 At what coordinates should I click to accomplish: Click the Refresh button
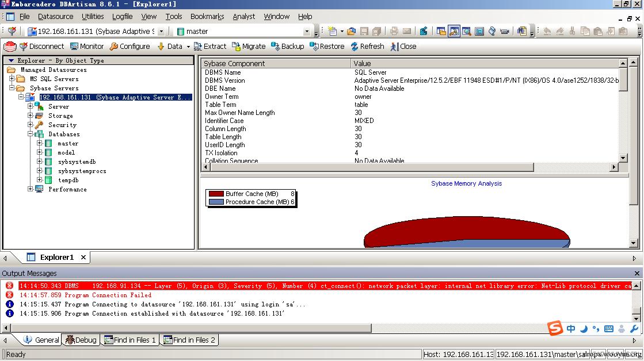click(x=367, y=47)
